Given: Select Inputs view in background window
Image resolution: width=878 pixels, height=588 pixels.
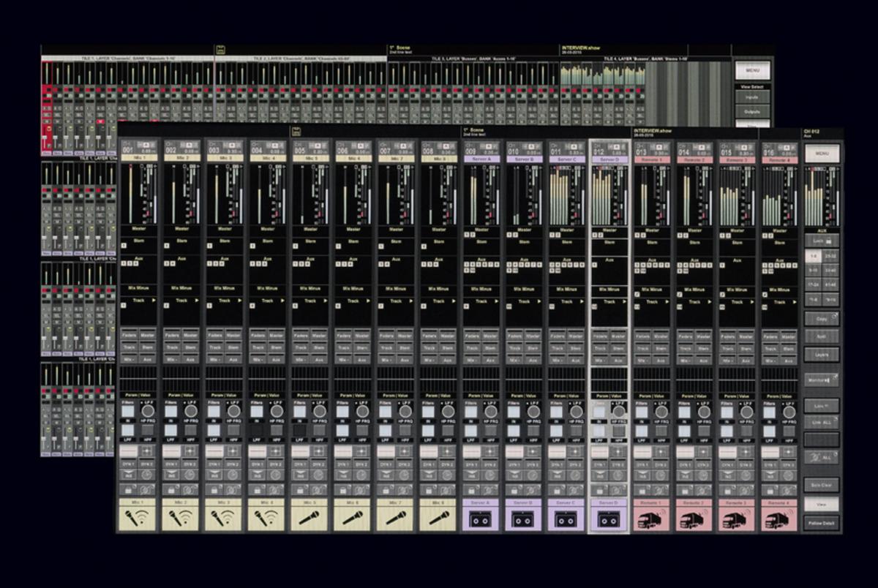Looking at the screenshot, I should pyautogui.click(x=752, y=97).
